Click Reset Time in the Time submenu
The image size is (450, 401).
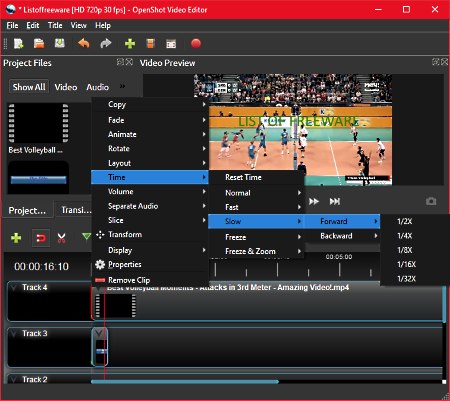[256, 177]
